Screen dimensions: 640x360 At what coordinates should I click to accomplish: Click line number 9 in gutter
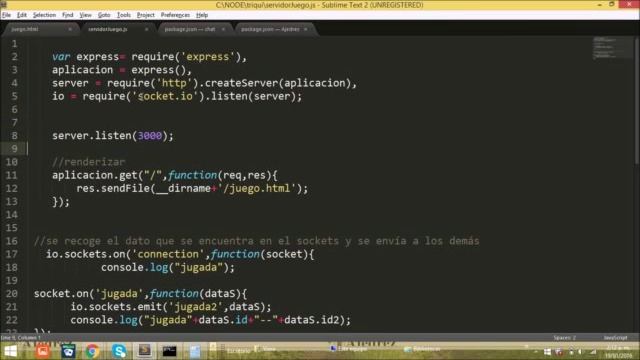tap(14, 149)
